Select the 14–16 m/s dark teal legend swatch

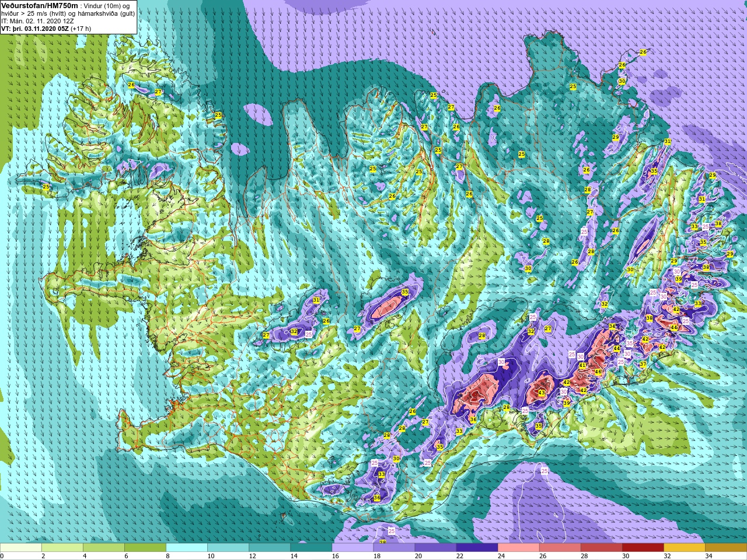click(x=311, y=548)
